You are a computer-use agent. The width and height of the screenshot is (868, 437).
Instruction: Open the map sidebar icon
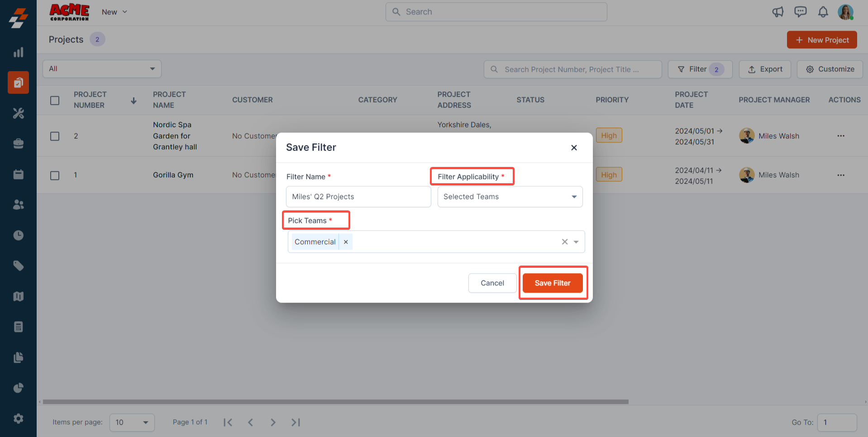coord(18,296)
